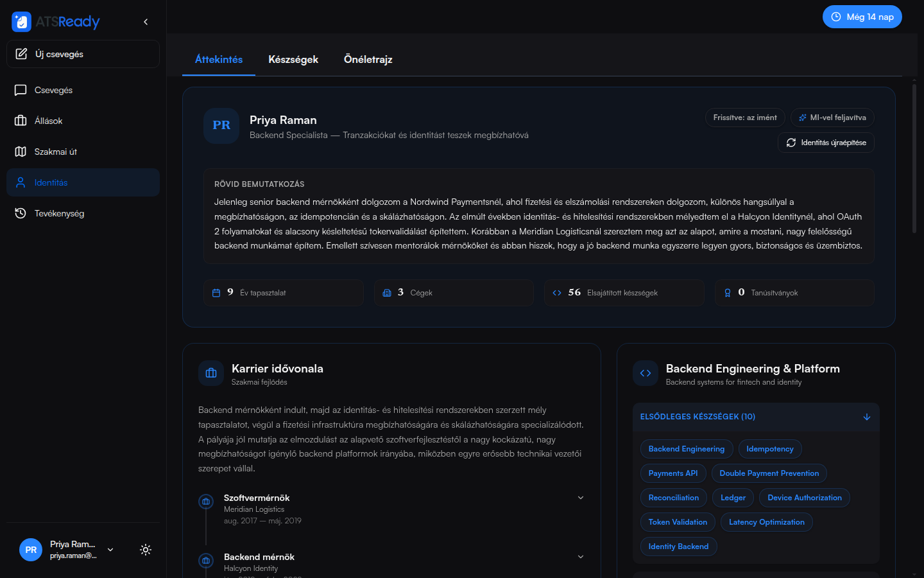Go to Csevegés in the sidebar
The height and width of the screenshot is (578, 924).
(x=83, y=90)
